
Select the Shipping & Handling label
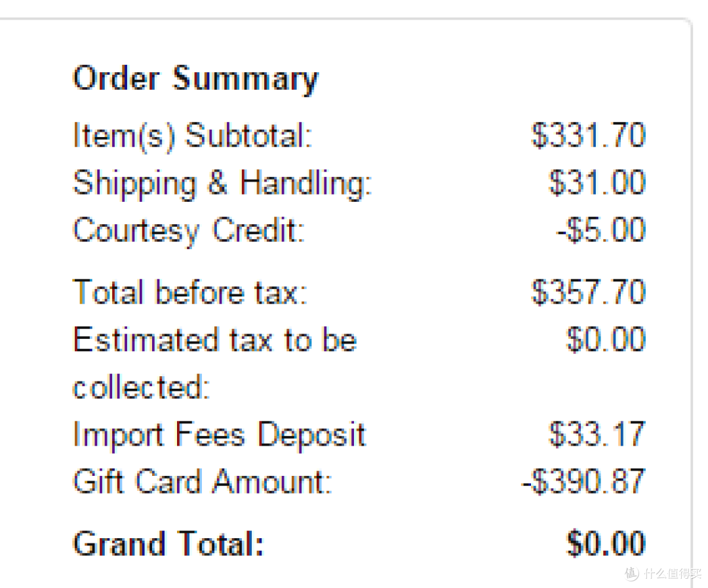[x=222, y=184]
